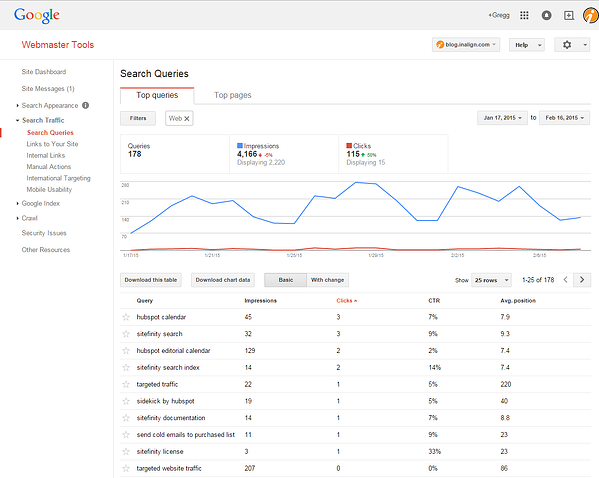Remove the Web filter with the X
This screenshot has height=478, width=599.
coord(187,118)
